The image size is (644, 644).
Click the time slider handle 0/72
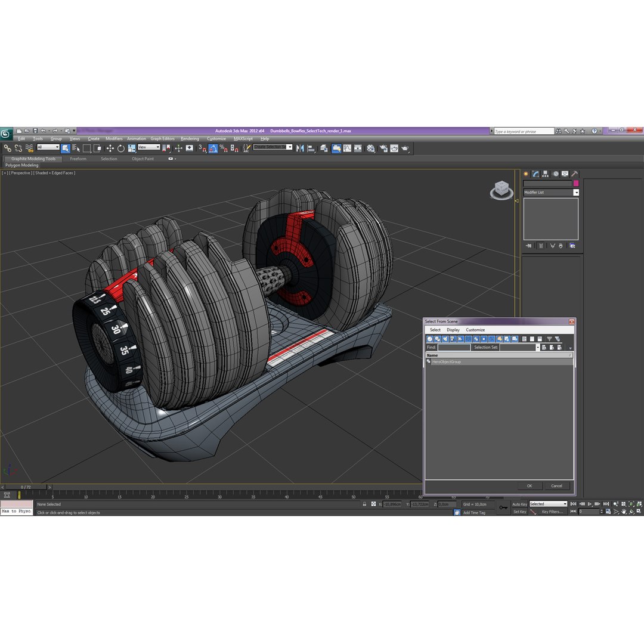(26, 487)
